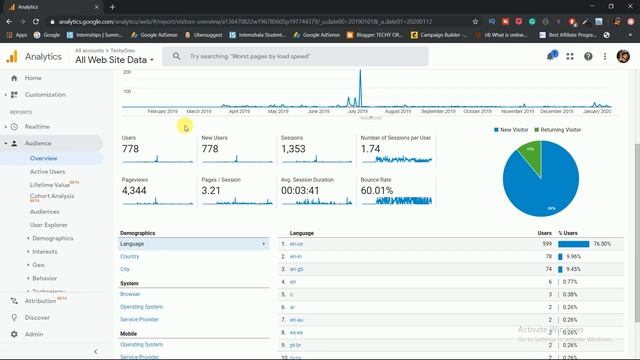Open Lifetime Value report
Image resolution: width=640 pixels, height=360 pixels.
click(49, 185)
